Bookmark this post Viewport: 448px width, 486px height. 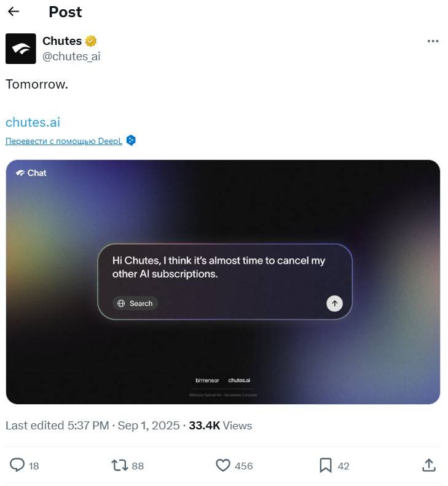[326, 466]
